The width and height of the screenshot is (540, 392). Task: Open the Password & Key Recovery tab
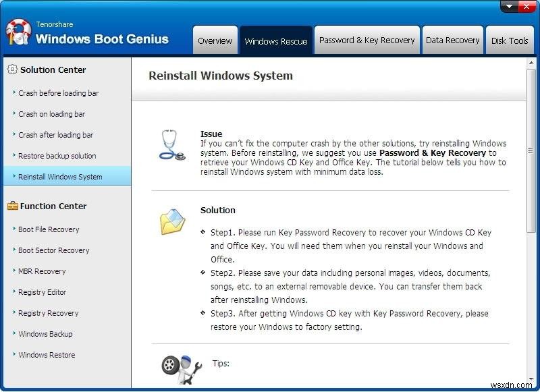tap(368, 40)
